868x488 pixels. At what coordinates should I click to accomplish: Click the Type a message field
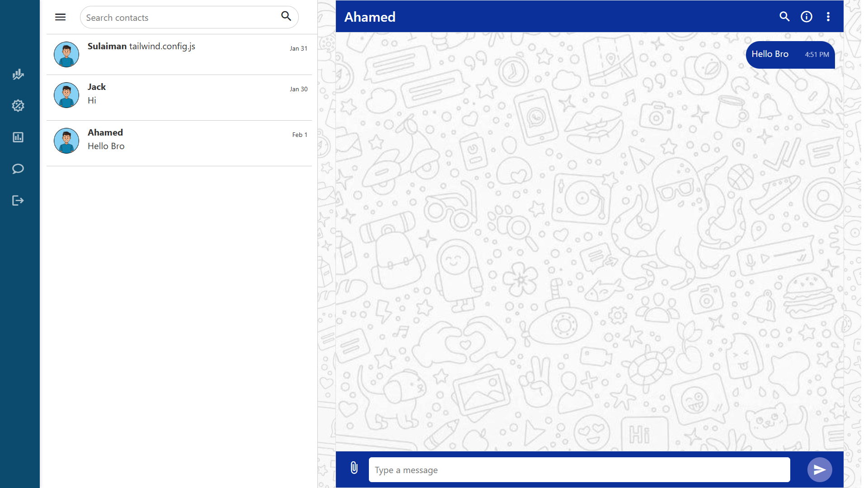579,470
